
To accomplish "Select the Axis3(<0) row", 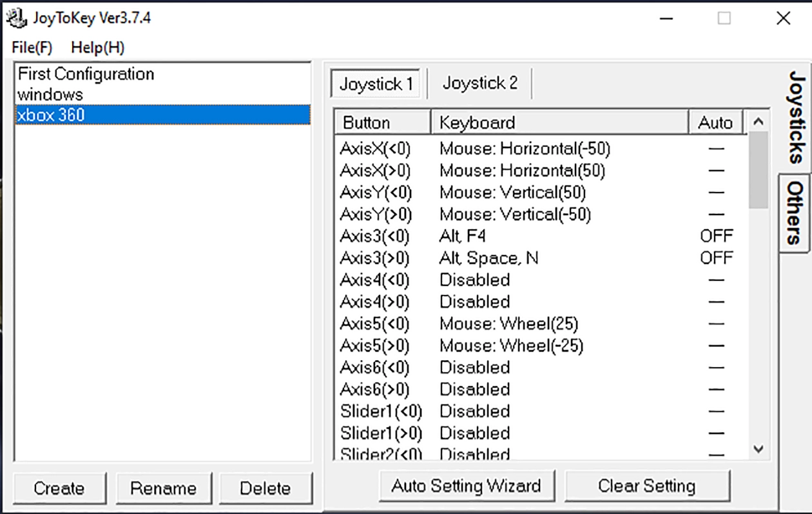I will pos(541,236).
